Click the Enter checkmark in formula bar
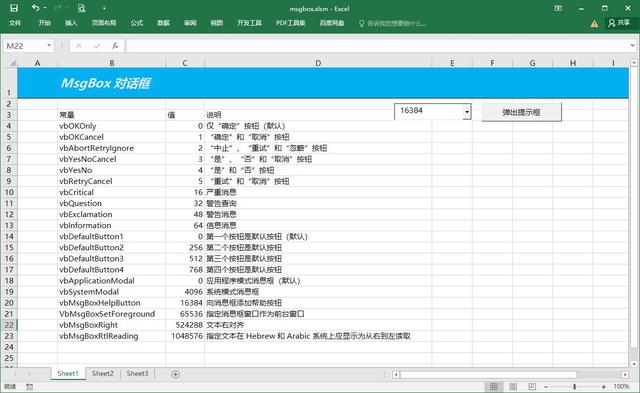This screenshot has height=393, width=640. click(x=97, y=46)
